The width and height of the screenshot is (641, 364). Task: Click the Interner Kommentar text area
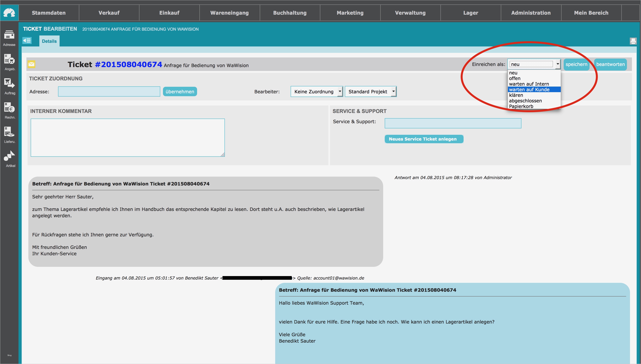(127, 137)
